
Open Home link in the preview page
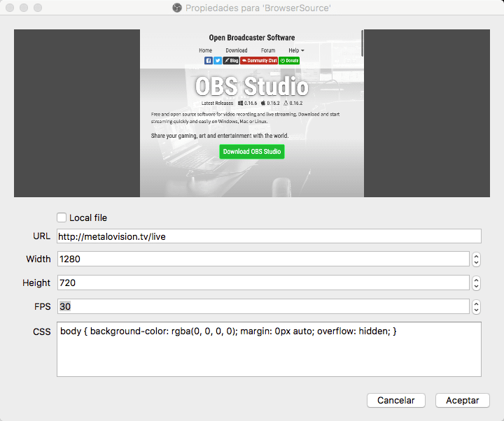pos(205,50)
